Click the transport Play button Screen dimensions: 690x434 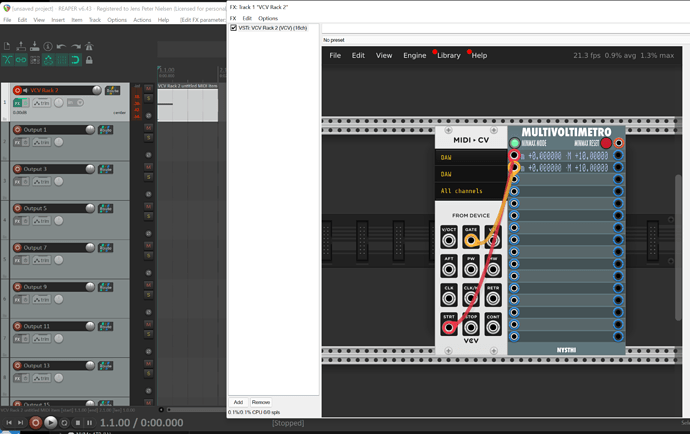51,423
